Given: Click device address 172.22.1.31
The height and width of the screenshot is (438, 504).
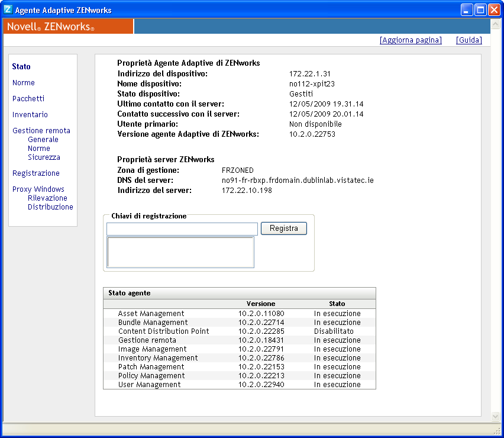Looking at the screenshot, I should [310, 73].
